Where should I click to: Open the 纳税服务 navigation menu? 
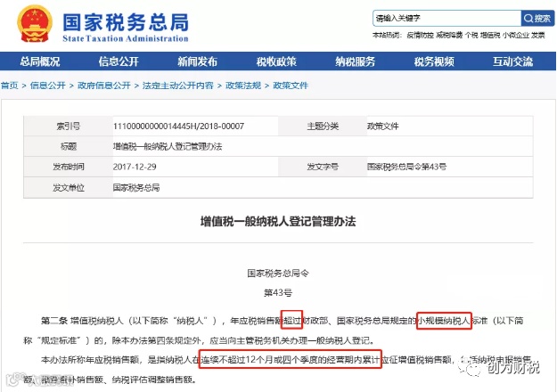356,61
